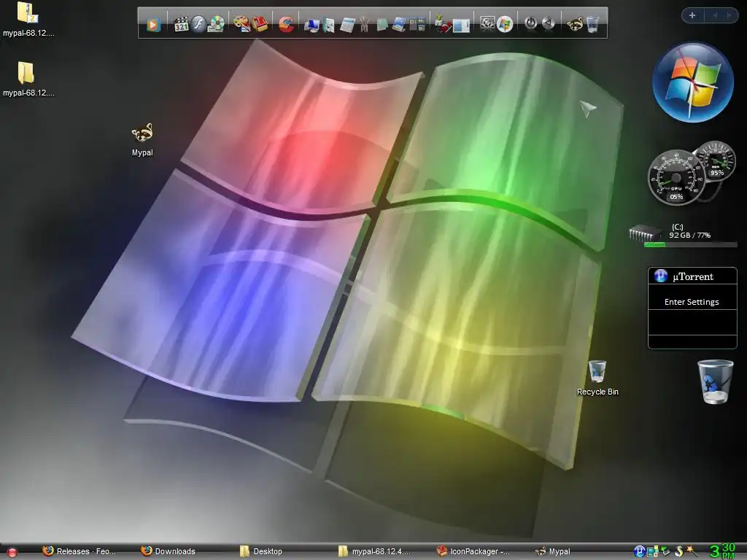Click the network monitor tray icon
The image size is (747, 560).
(x=653, y=551)
